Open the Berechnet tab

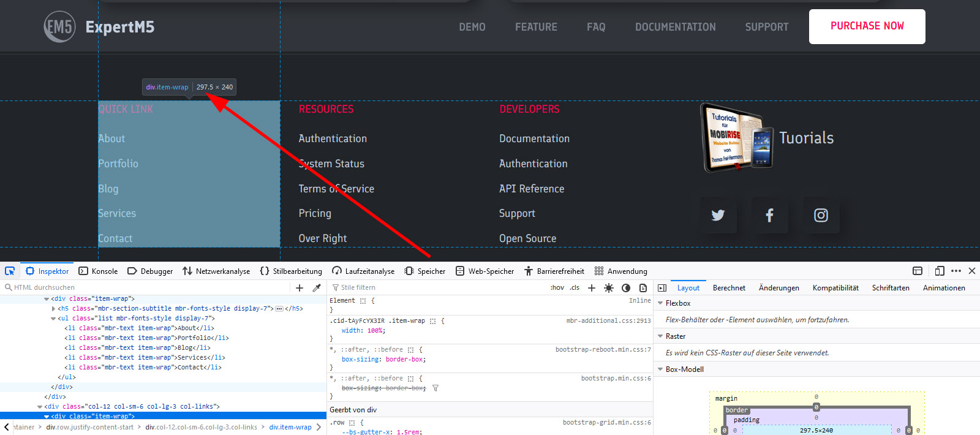(x=729, y=288)
